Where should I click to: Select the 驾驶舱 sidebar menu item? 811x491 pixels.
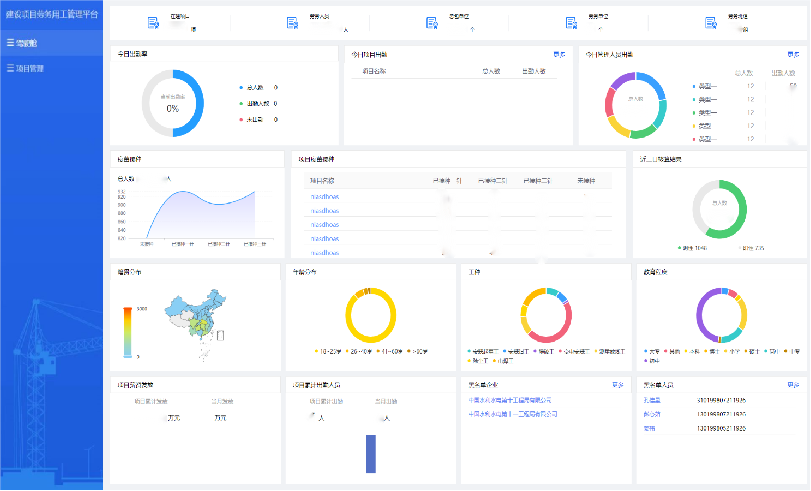coord(28,43)
